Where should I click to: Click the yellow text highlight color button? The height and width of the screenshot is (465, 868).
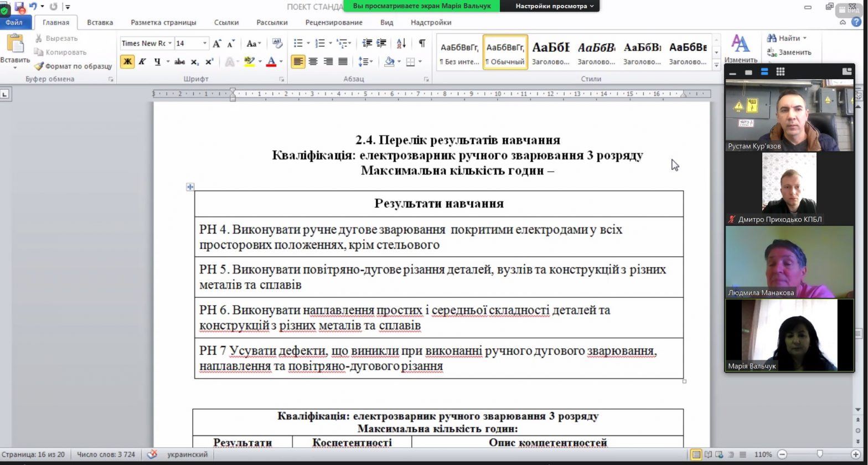click(x=249, y=61)
